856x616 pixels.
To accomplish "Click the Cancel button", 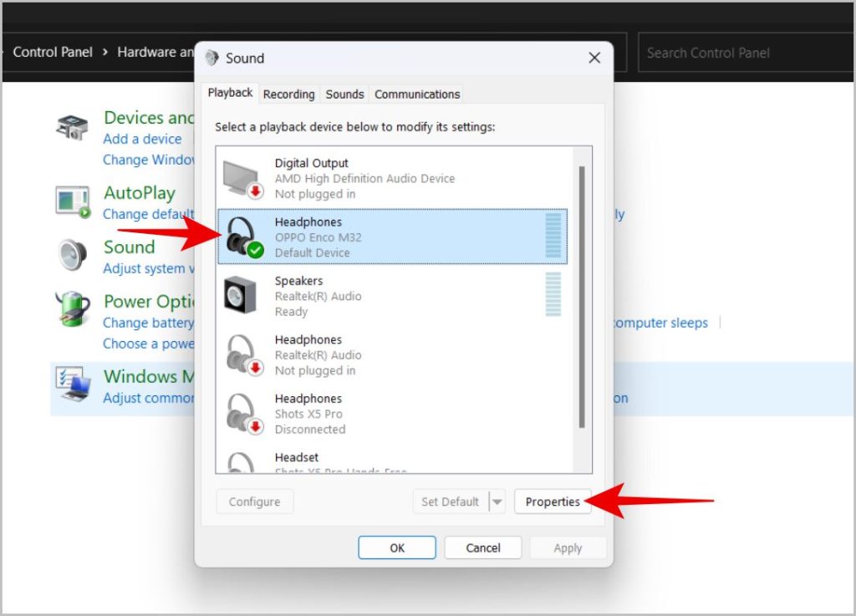I will tap(482, 547).
